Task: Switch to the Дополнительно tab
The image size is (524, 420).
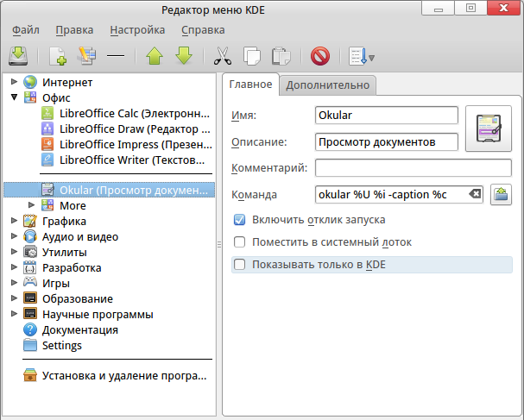Action: pyautogui.click(x=328, y=85)
